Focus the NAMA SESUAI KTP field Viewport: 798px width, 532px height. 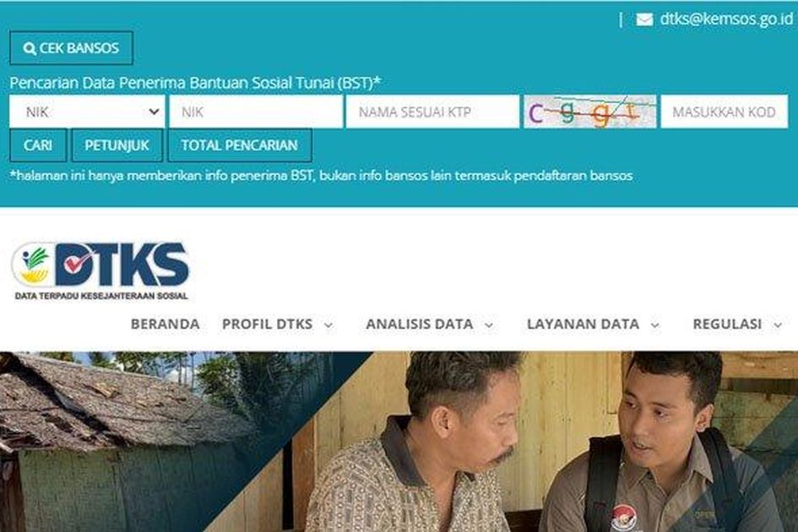[432, 111]
